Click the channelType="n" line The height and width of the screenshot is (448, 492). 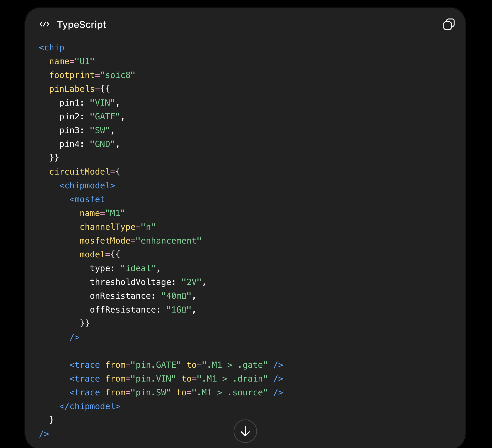tap(118, 227)
